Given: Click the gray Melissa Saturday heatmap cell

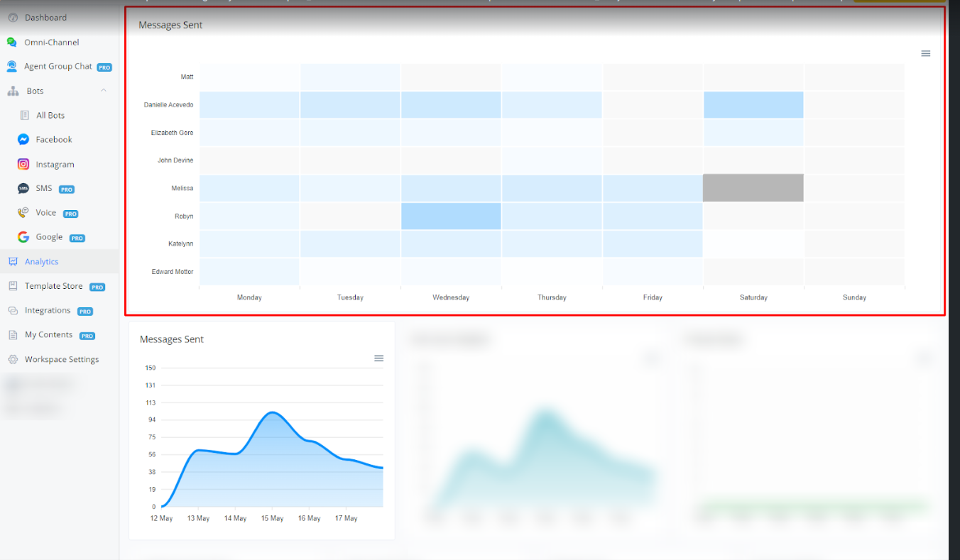Looking at the screenshot, I should tap(753, 188).
